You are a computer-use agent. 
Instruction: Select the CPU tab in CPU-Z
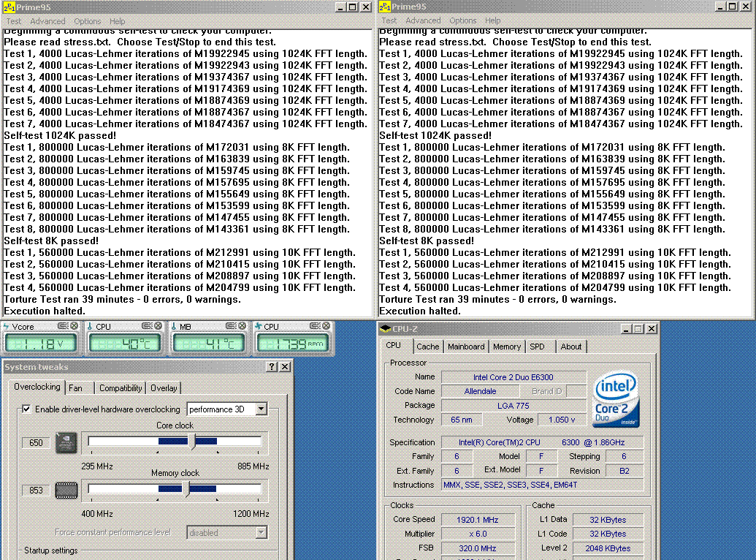point(394,346)
